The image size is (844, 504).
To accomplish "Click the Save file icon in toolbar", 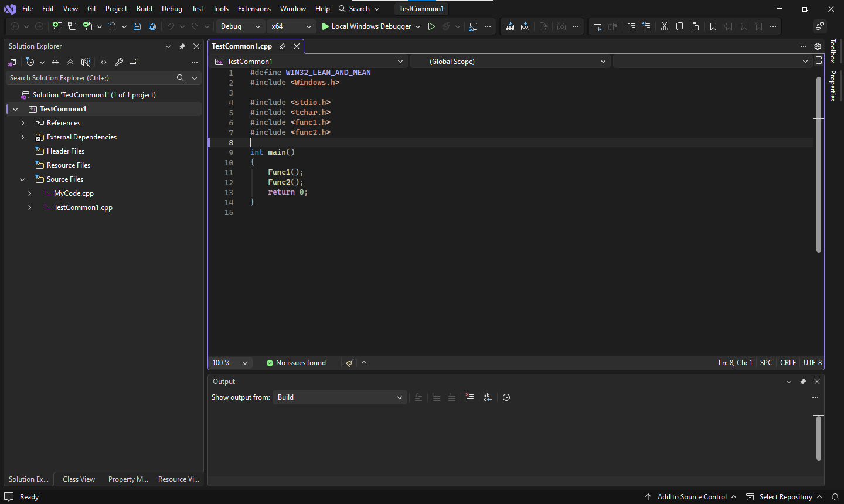I will click(137, 26).
